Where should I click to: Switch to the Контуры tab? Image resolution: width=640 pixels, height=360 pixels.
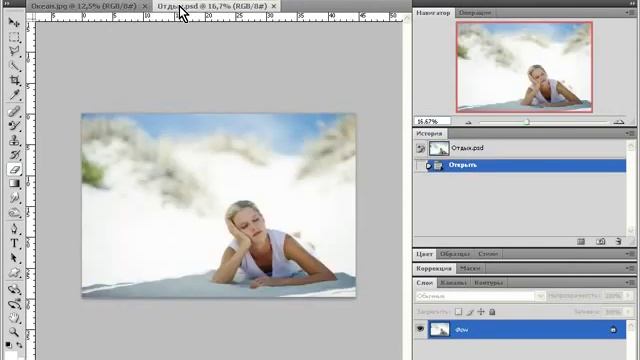pos(488,282)
